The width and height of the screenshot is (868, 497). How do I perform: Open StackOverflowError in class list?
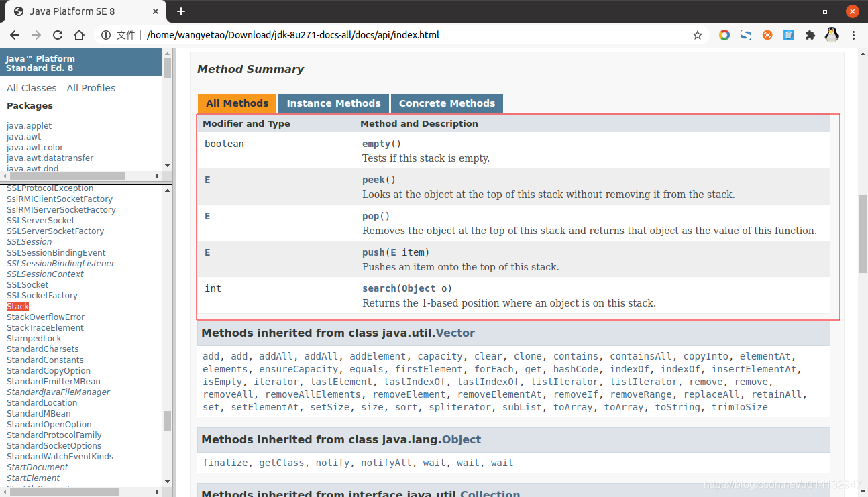[x=46, y=317]
